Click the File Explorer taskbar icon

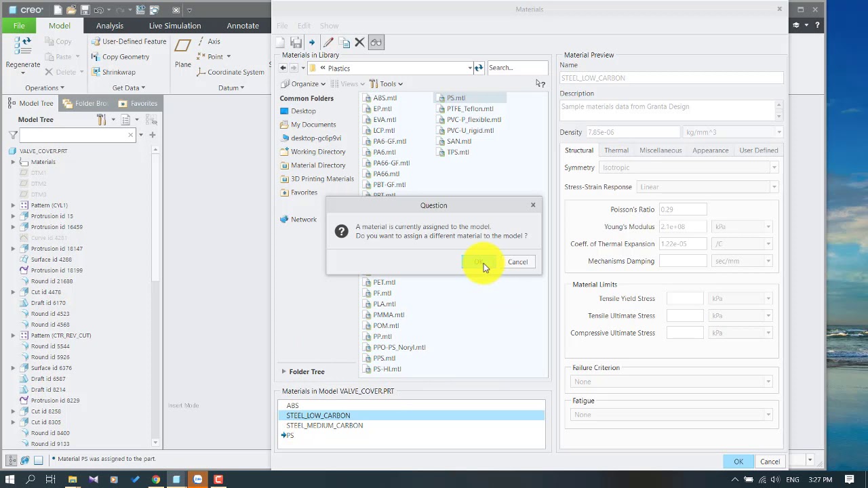pos(73,479)
